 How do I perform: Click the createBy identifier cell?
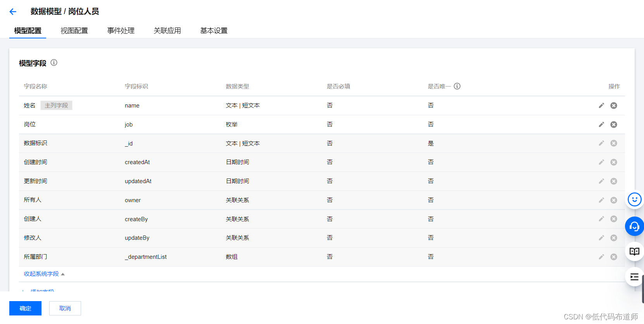tap(136, 219)
